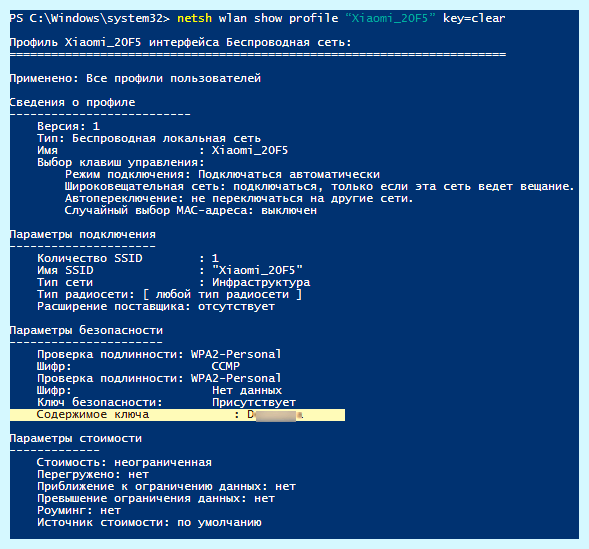Click 'Случайный выбор MAC-адреса: выключен' line
Image resolution: width=589 pixels, height=549 pixels.
[190, 210]
